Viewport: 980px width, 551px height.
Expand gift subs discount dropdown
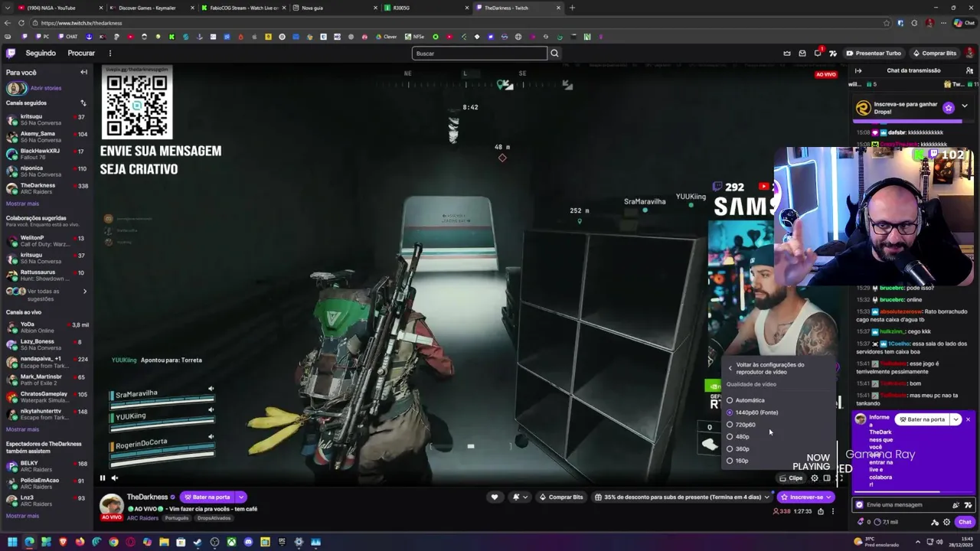click(x=768, y=497)
